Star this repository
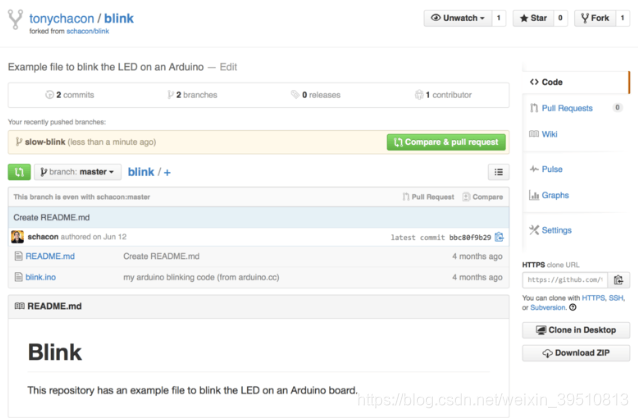The image size is (638, 418). tap(533, 18)
